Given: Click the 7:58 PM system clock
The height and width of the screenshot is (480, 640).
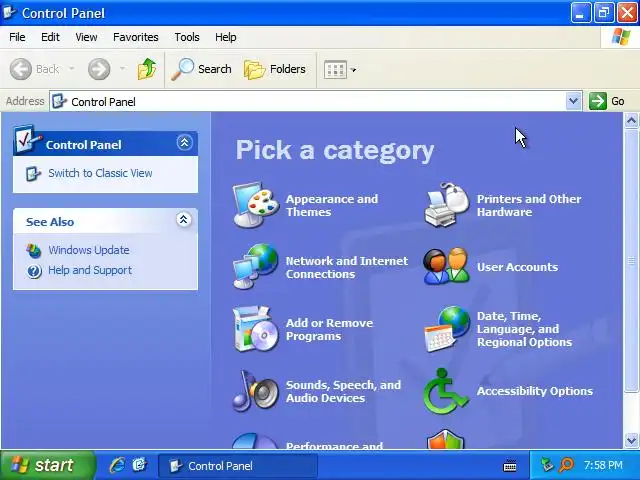Looking at the screenshot, I should (603, 465).
